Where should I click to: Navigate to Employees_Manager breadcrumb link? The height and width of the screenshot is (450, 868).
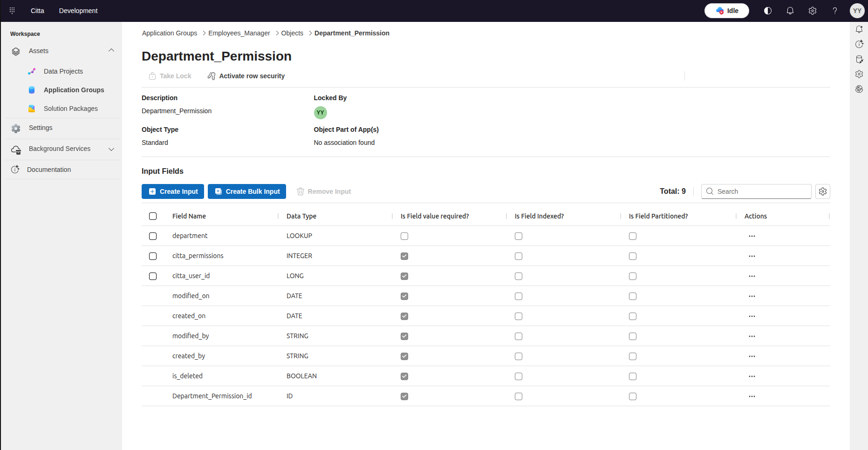(239, 33)
